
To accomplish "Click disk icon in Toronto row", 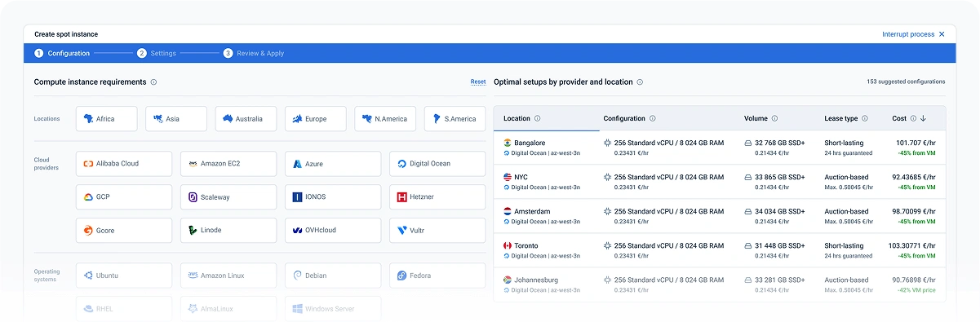I will (x=748, y=245).
